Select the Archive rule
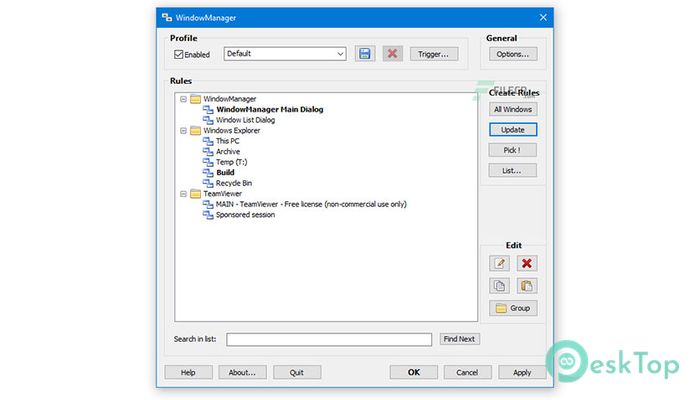700x400 pixels. pos(228,152)
